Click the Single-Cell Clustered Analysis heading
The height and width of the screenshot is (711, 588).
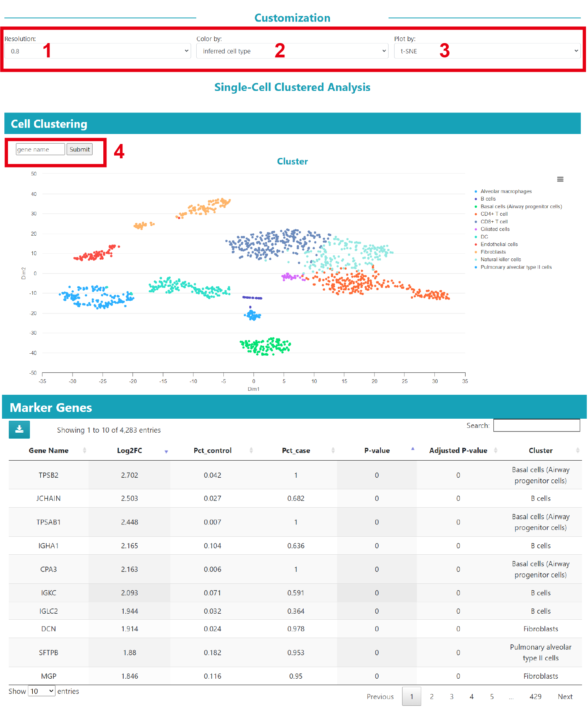pos(292,87)
